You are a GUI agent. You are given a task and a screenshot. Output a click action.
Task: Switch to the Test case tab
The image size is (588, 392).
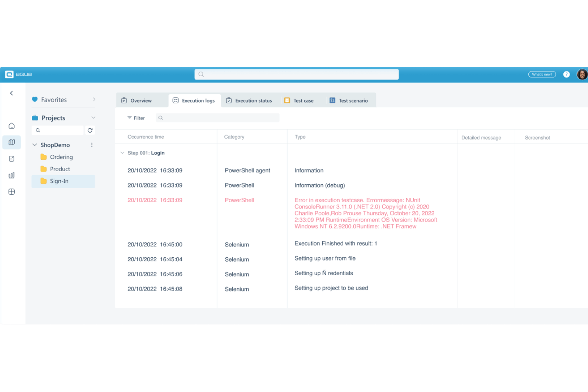click(299, 101)
